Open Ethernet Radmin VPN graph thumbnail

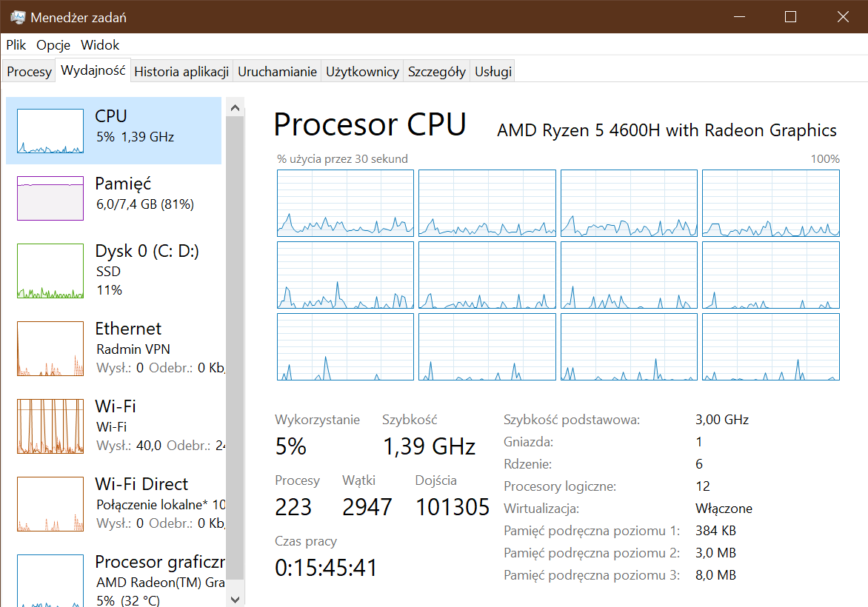click(x=50, y=349)
